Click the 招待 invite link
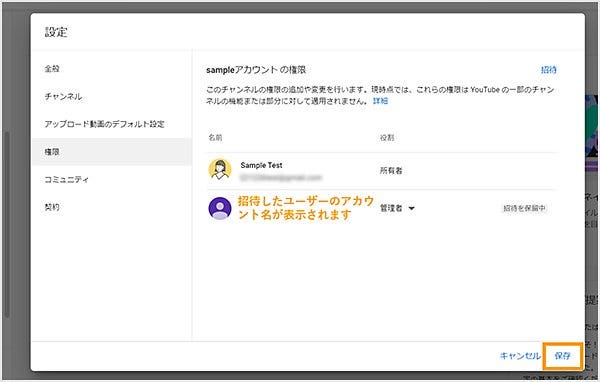The height and width of the screenshot is (382, 600). pyautogui.click(x=549, y=70)
